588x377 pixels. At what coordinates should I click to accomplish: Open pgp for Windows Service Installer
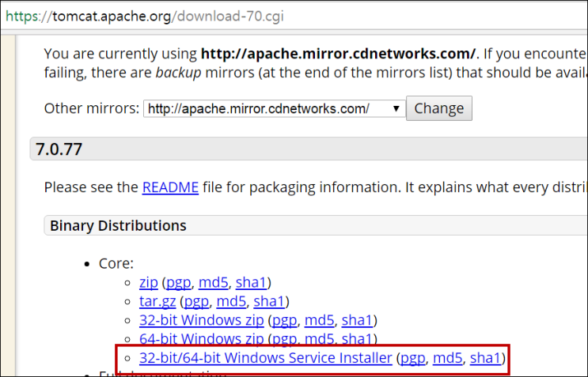(413, 358)
